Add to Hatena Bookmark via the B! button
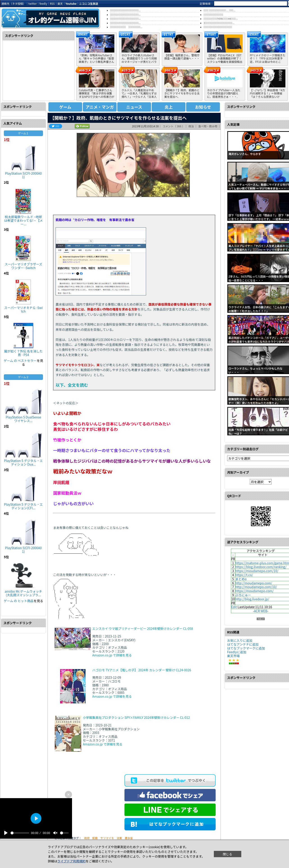The width and height of the screenshot is (289, 868). pyautogui.click(x=170, y=824)
